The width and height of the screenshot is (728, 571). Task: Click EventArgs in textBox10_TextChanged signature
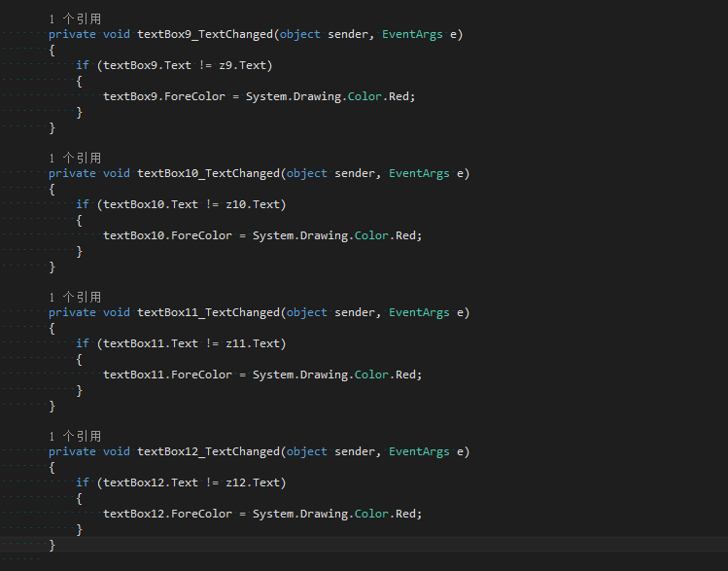coord(419,174)
